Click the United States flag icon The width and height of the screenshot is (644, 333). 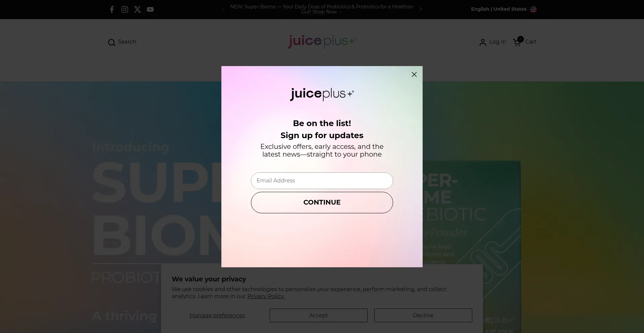pos(533,9)
